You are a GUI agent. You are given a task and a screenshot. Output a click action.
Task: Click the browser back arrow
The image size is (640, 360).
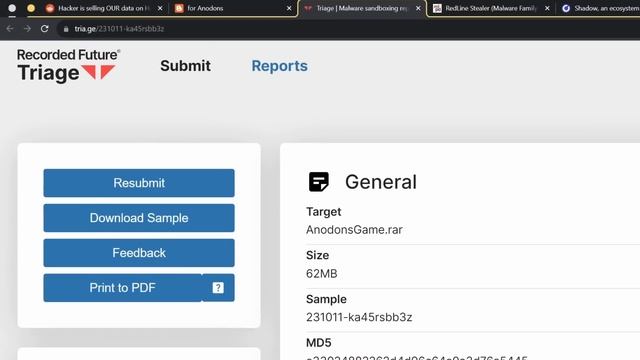[x=10, y=29]
